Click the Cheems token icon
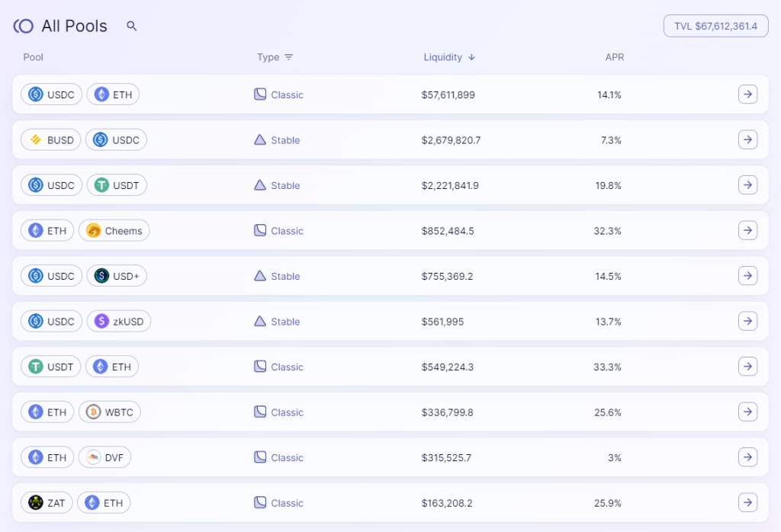The height and width of the screenshot is (532, 781). pos(94,231)
